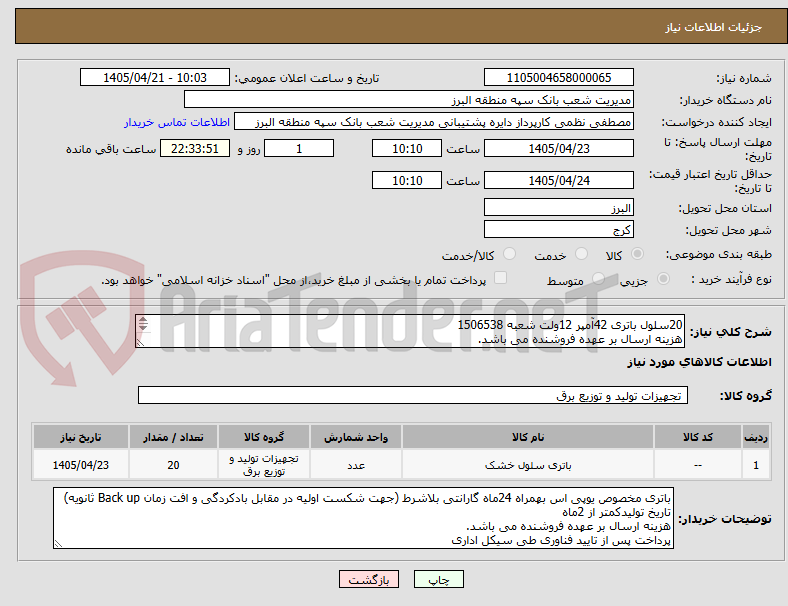Click the response deadline hour 10:10 field
Screen dimensions: 788x606
[x=407, y=148]
